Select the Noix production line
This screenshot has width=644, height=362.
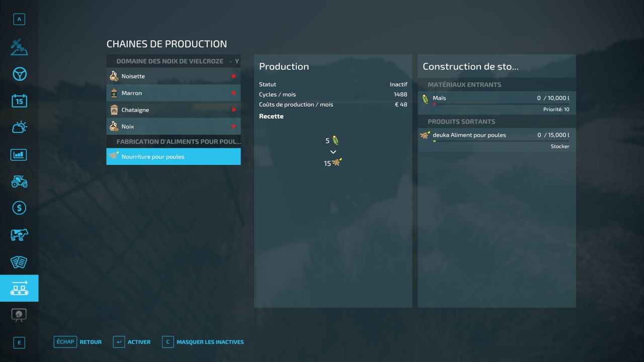coord(173,127)
